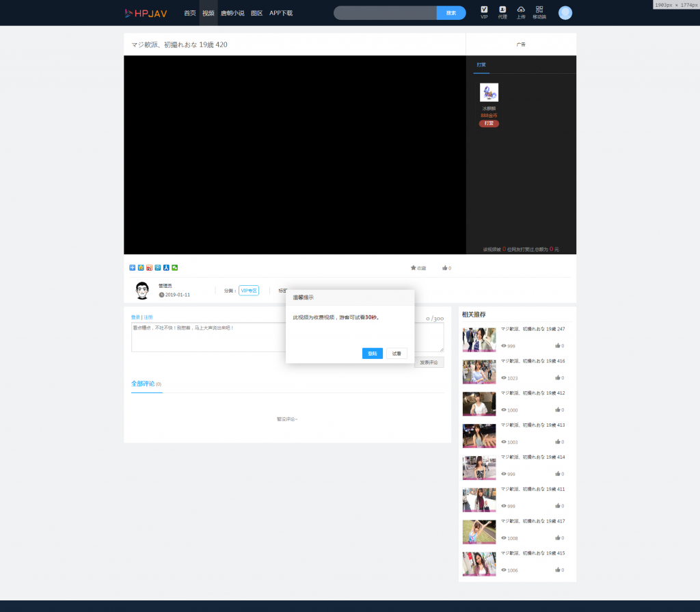Click the 上传 upload cloud icon
Screen dimensions: 700x612
[x=521, y=10]
